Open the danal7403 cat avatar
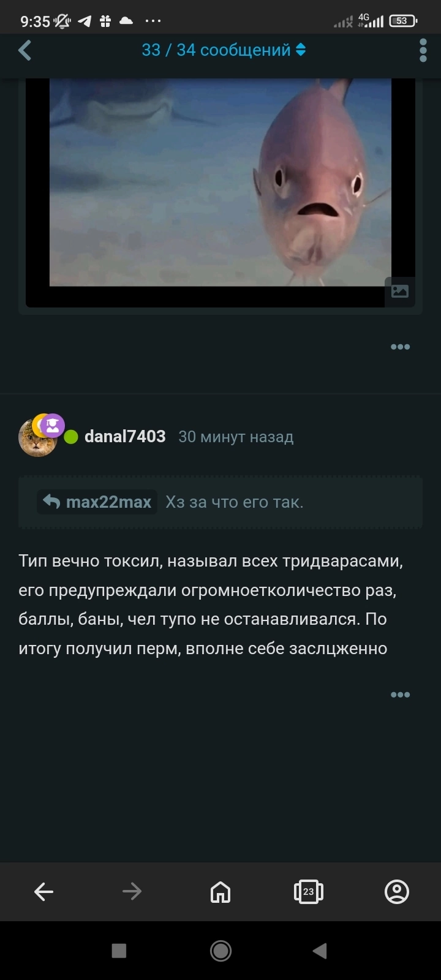441x980 pixels. [x=37, y=438]
